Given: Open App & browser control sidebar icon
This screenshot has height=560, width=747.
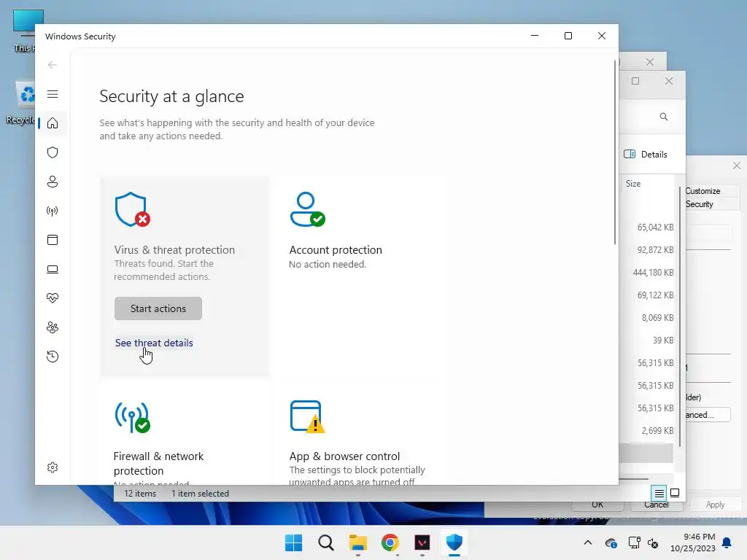Looking at the screenshot, I should pyautogui.click(x=53, y=239).
